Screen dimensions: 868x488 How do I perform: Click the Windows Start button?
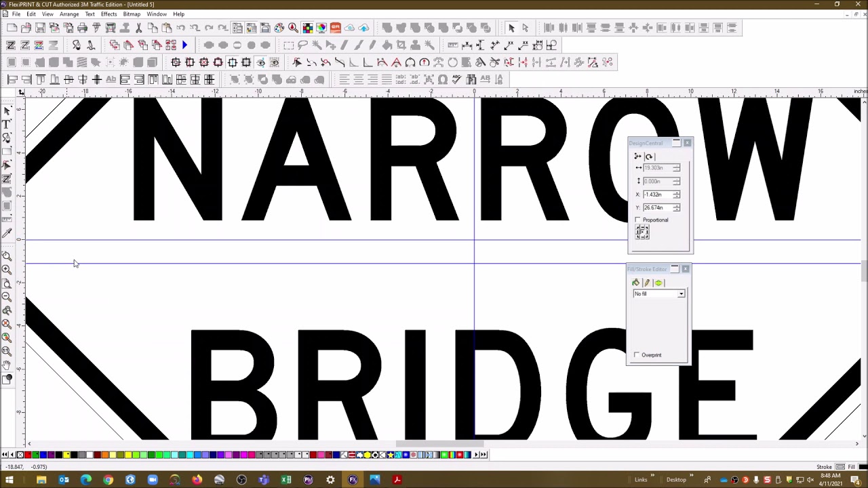point(9,480)
